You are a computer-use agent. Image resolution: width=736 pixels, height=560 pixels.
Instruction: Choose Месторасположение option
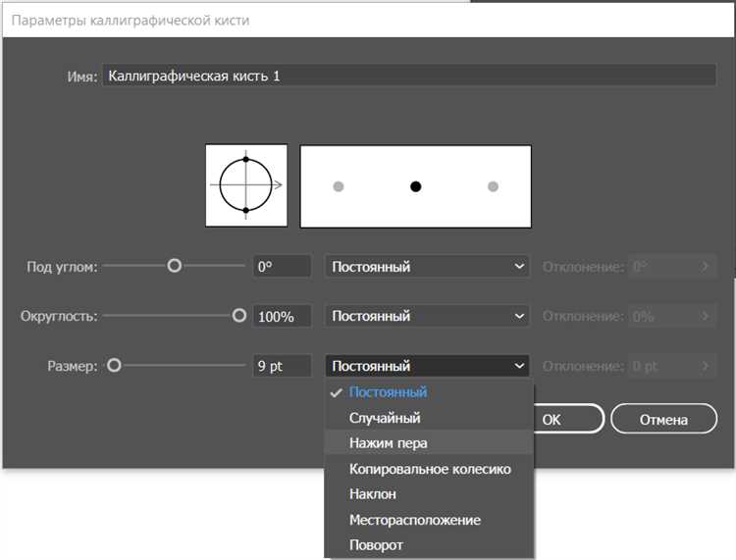pos(414,520)
